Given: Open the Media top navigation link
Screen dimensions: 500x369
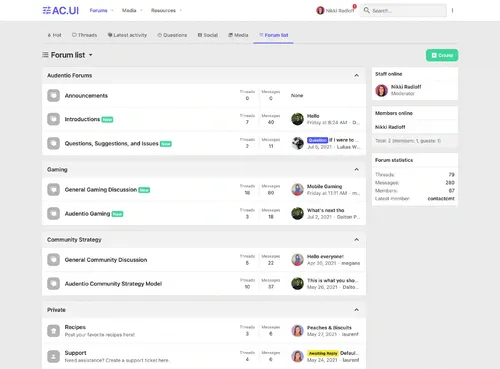Looking at the screenshot, I should click(129, 10).
